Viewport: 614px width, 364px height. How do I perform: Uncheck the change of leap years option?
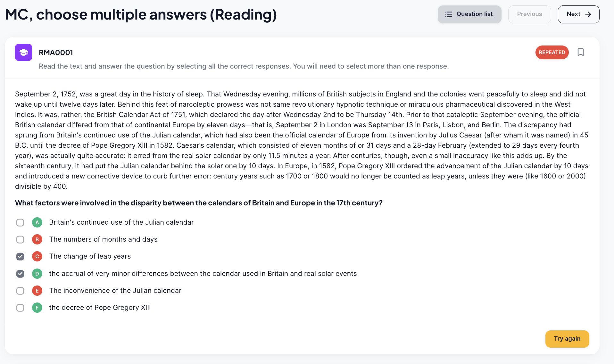point(20,256)
